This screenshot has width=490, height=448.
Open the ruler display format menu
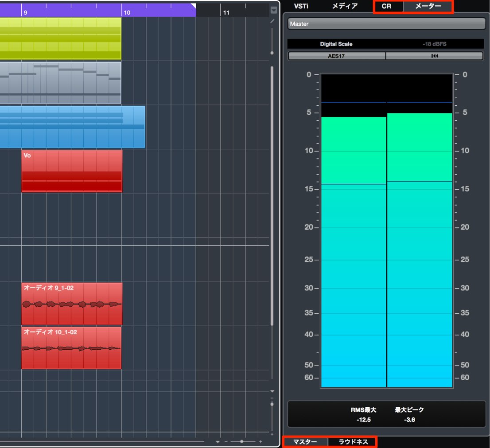point(274,10)
